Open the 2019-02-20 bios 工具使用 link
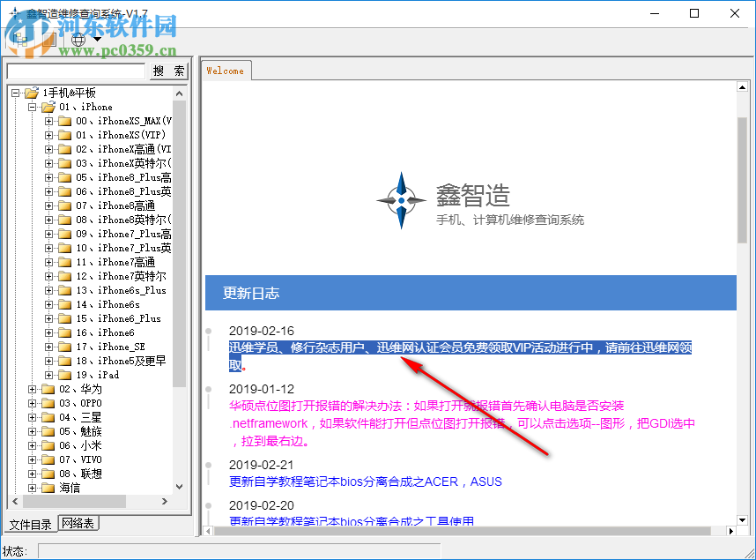Screen dimensions: 756x560 pos(352,521)
